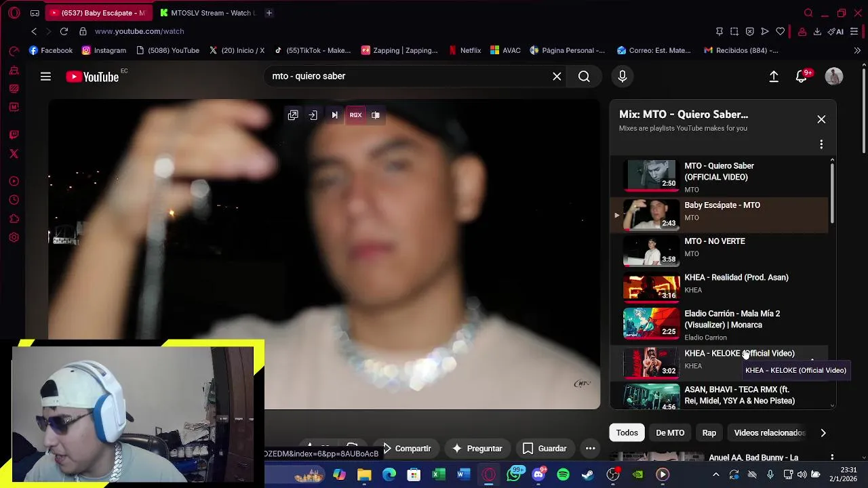Pop out the video with overlay icon
This screenshot has height=488, width=868.
click(293, 115)
